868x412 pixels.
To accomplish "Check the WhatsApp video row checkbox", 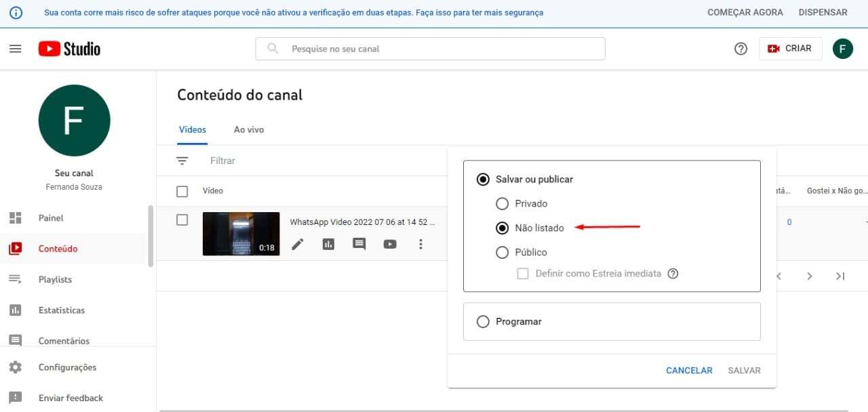I will [x=182, y=220].
